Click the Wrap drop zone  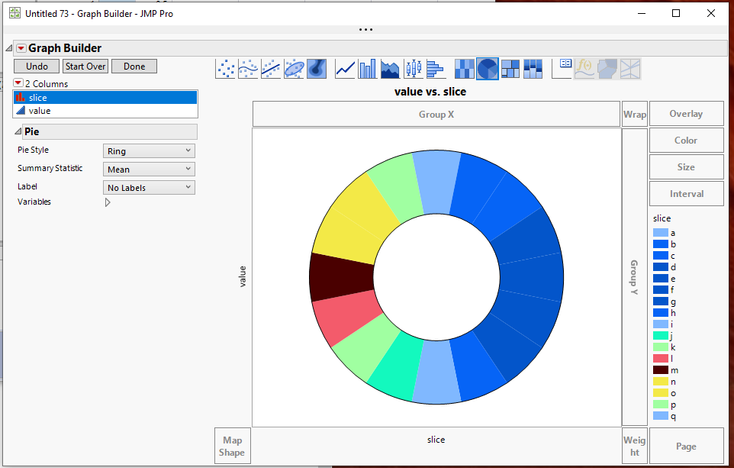pyautogui.click(x=635, y=114)
